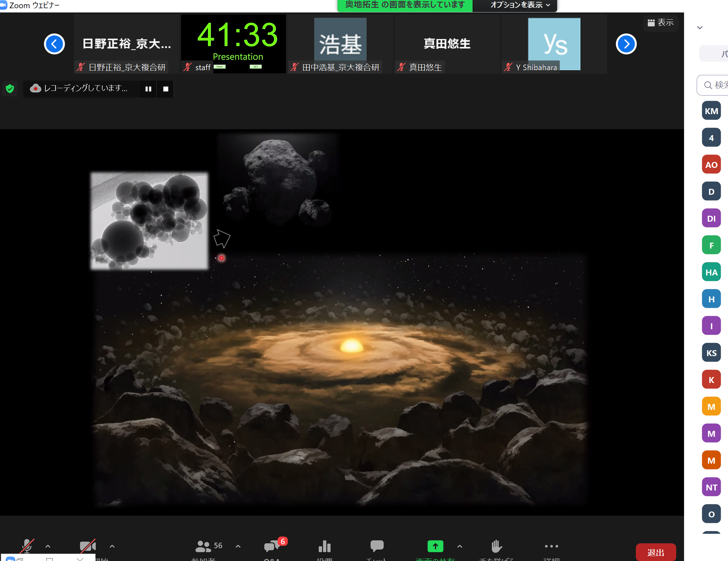This screenshot has width=728, height=561.
Task: Select the staff timer video tile
Action: 233,44
